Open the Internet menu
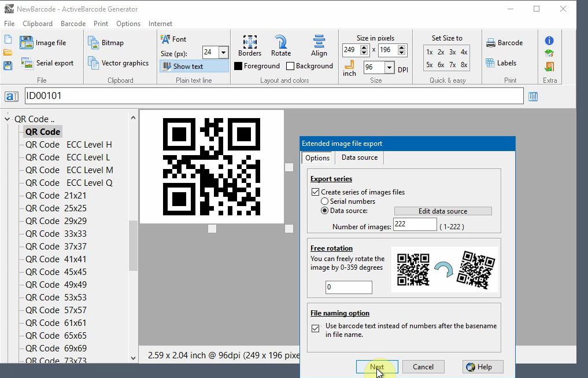Screen dimensions: 588x378 160,24
